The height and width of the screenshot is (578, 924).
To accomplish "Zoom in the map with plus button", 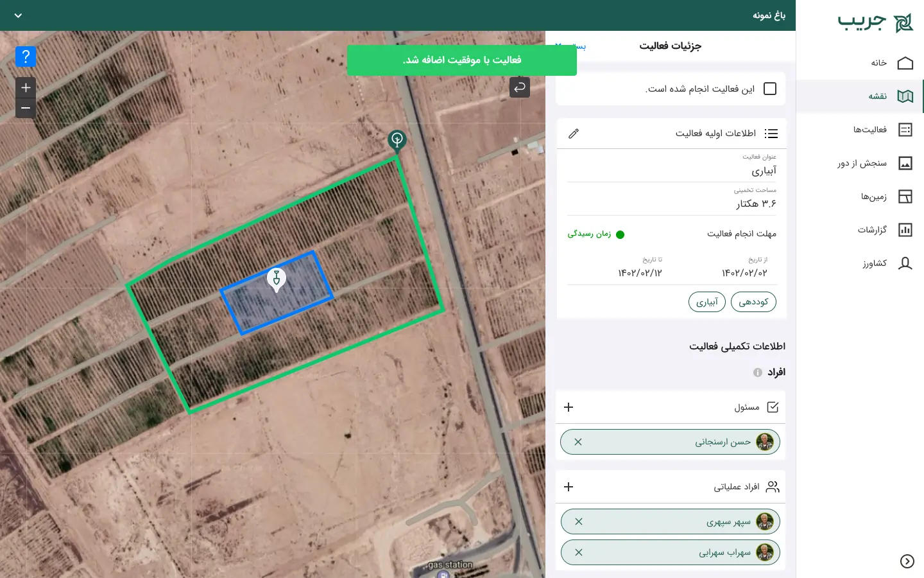I will click(x=26, y=87).
